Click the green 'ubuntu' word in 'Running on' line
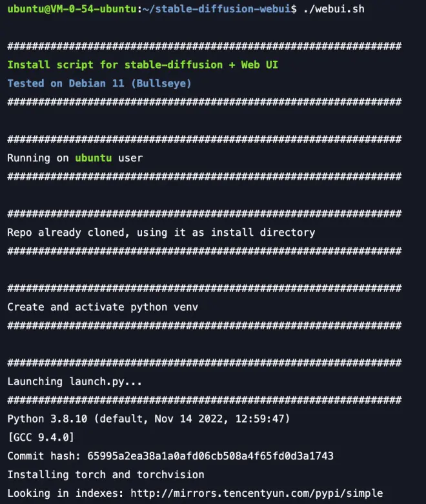The image size is (426, 504). pos(94,158)
